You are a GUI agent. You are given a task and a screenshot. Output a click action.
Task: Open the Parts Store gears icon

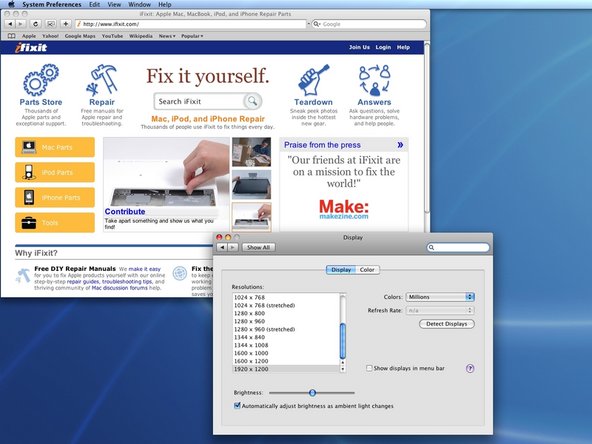coord(41,80)
